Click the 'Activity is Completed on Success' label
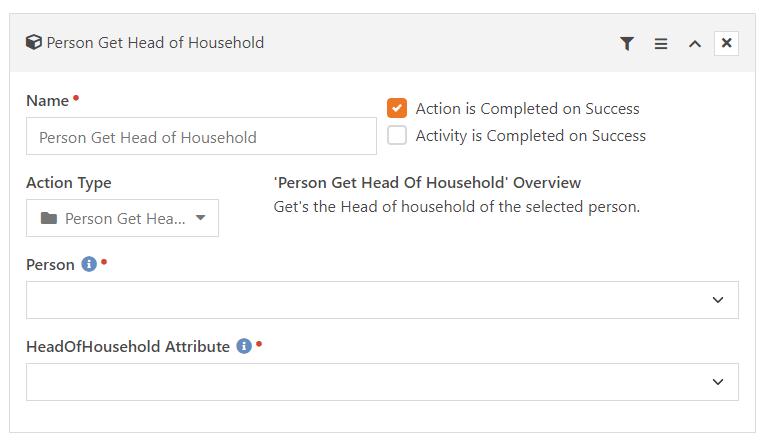The width and height of the screenshot is (765, 444). click(x=531, y=136)
